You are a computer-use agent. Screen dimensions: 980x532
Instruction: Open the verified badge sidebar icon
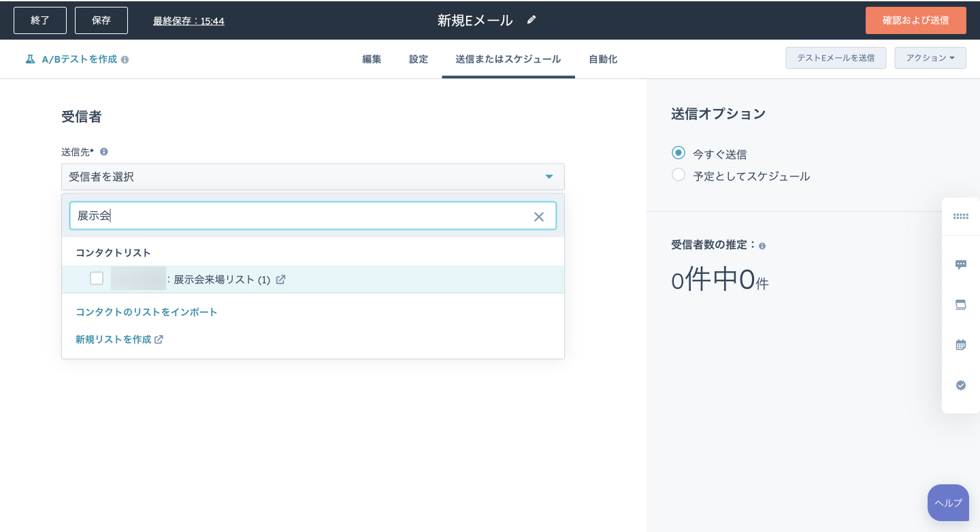coord(961,385)
